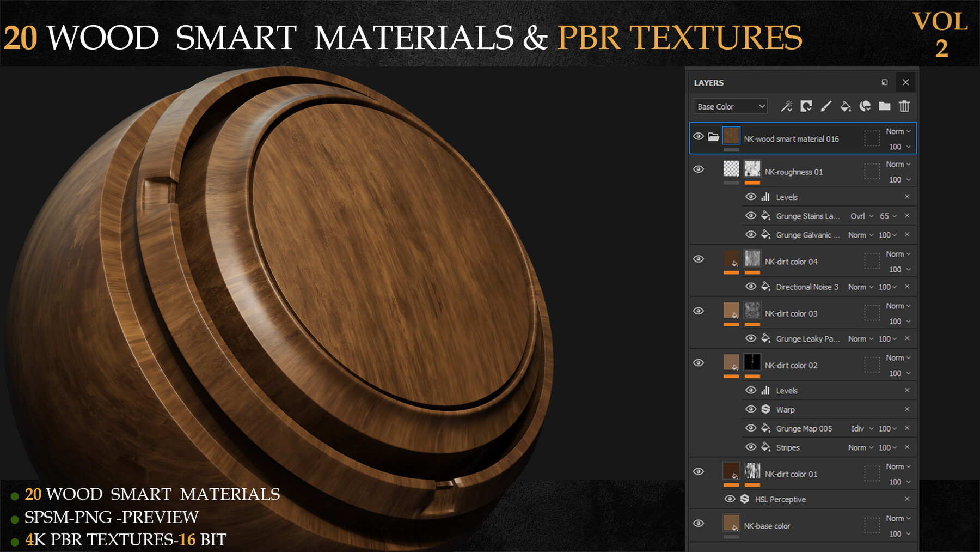Toggle visibility of the Grunge Stains effect
The image size is (980, 552).
(751, 216)
